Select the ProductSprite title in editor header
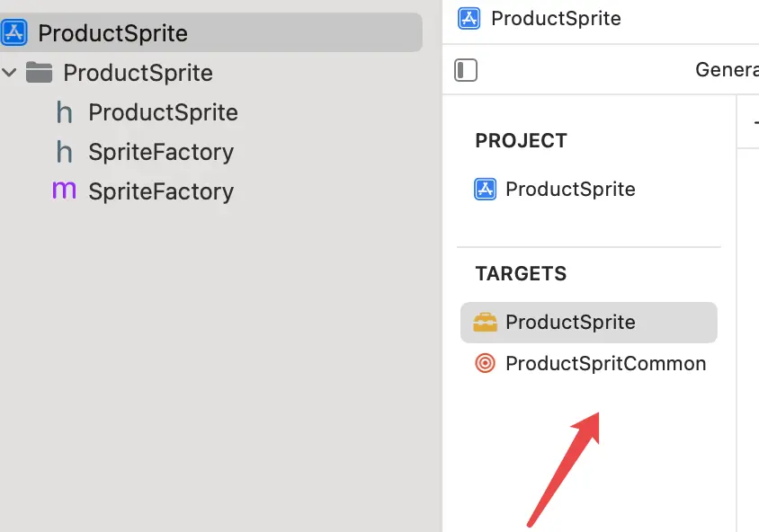 [x=556, y=18]
